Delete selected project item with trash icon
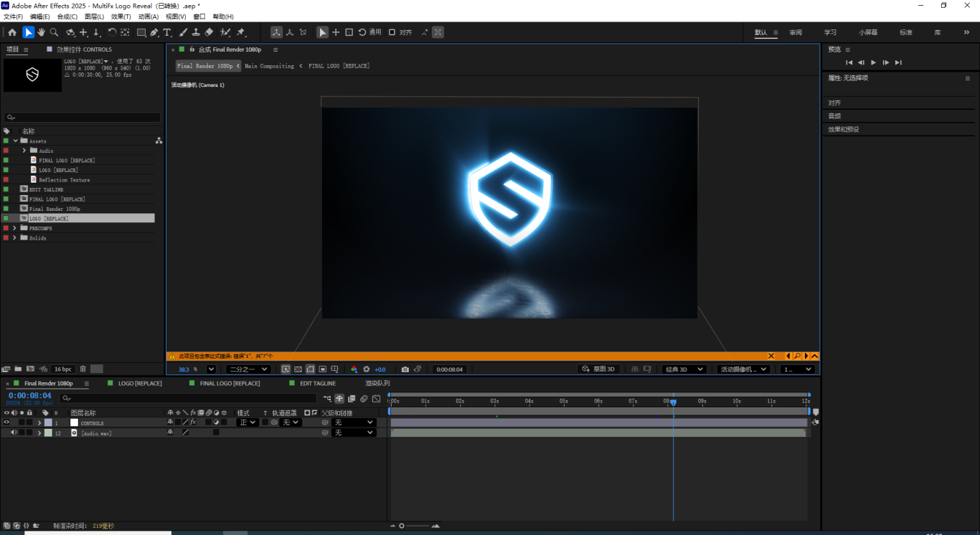This screenshot has height=535, width=980. 83,369
